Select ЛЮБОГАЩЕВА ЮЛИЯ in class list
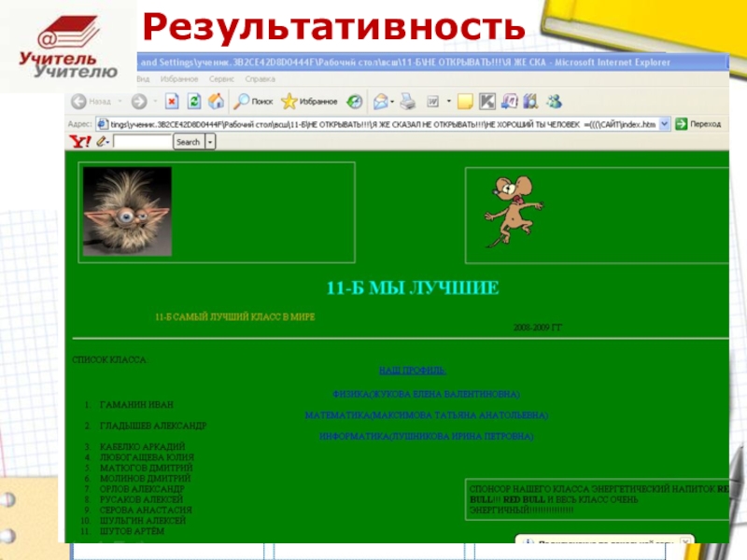 coord(147,457)
